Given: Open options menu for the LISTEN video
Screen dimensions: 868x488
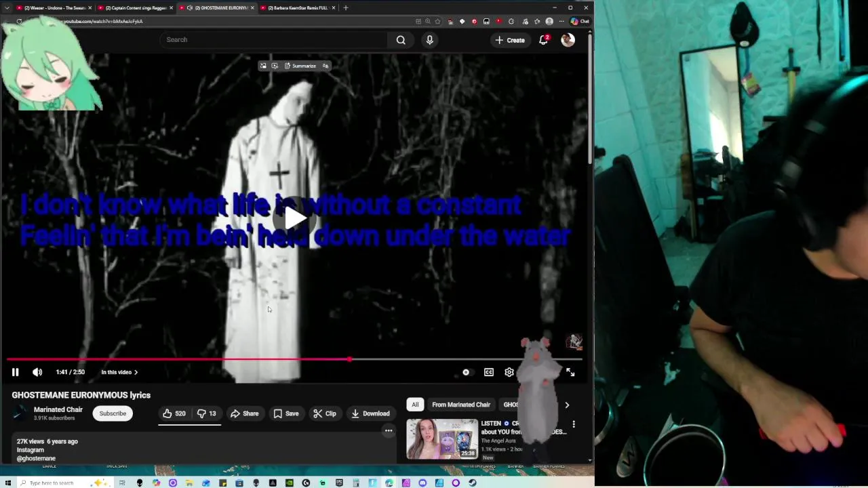Looking at the screenshot, I should point(574,424).
